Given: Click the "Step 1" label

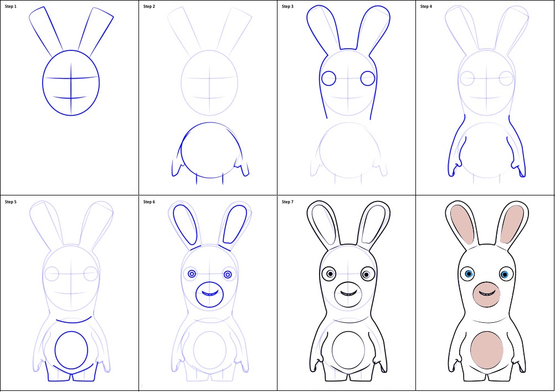Looking at the screenshot, I should pyautogui.click(x=11, y=7).
